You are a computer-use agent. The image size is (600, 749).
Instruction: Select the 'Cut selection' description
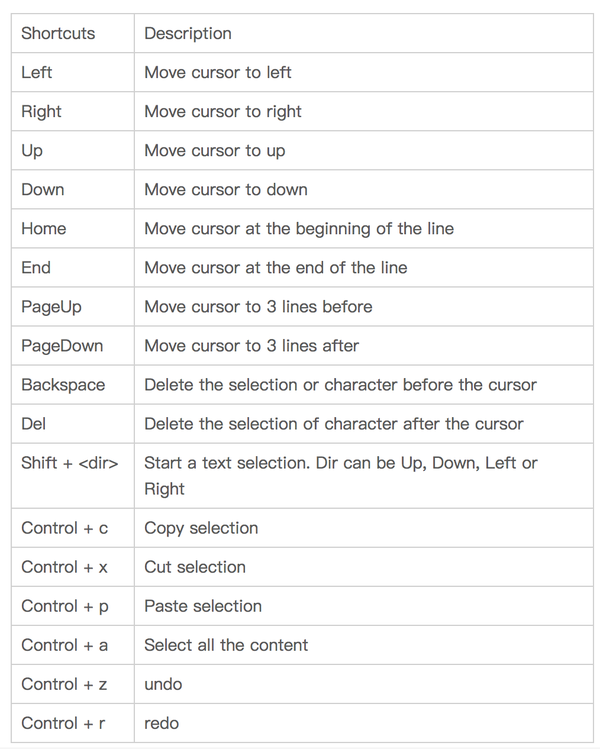tap(195, 566)
